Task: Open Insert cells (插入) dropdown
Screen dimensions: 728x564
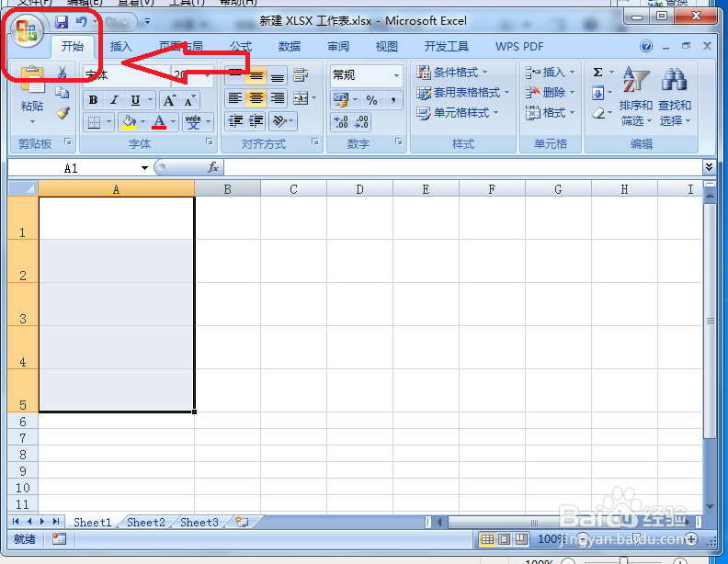Action: [551, 73]
